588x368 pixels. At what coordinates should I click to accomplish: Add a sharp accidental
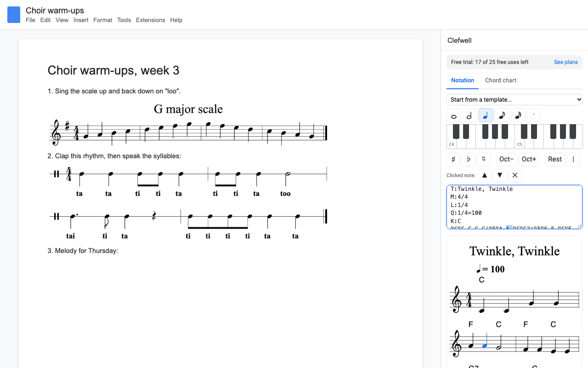click(x=453, y=159)
